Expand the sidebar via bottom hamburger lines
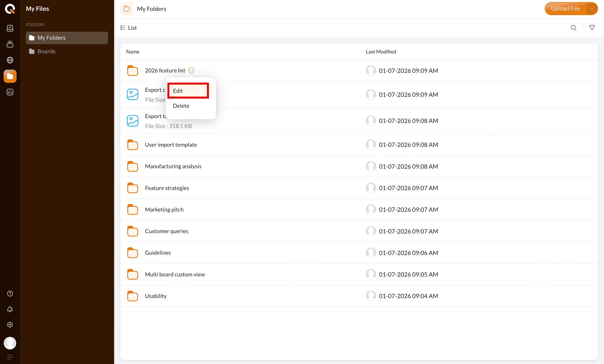This screenshot has height=364, width=604. pyautogui.click(x=10, y=357)
